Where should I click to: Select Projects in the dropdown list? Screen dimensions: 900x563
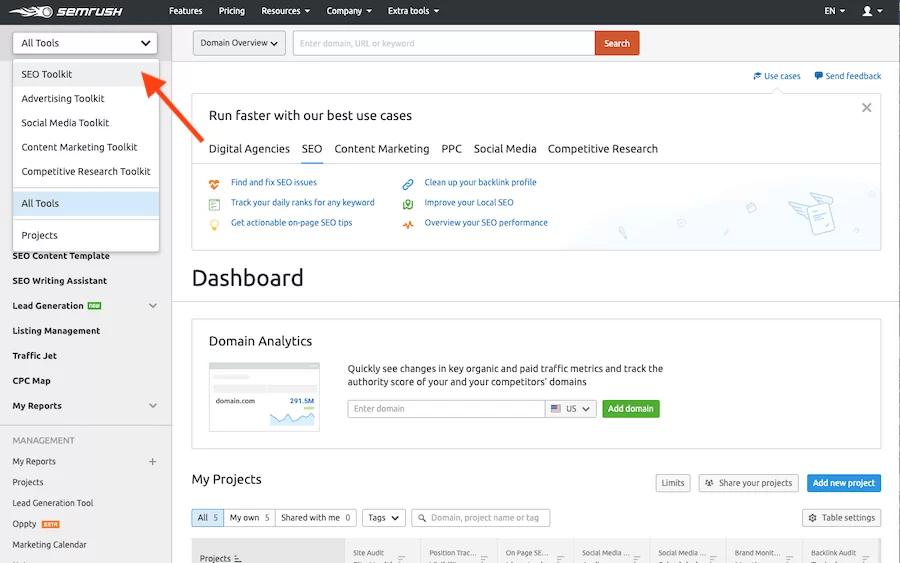tap(86, 235)
